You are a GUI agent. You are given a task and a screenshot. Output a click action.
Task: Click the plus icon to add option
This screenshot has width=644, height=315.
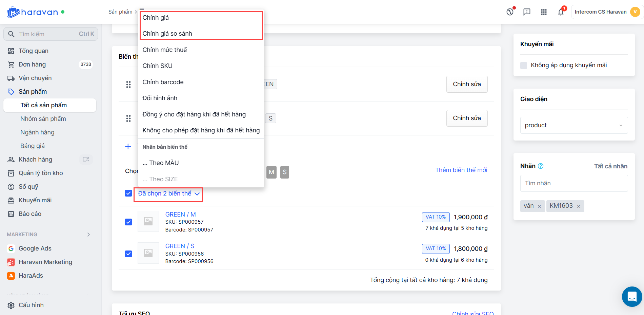(128, 147)
